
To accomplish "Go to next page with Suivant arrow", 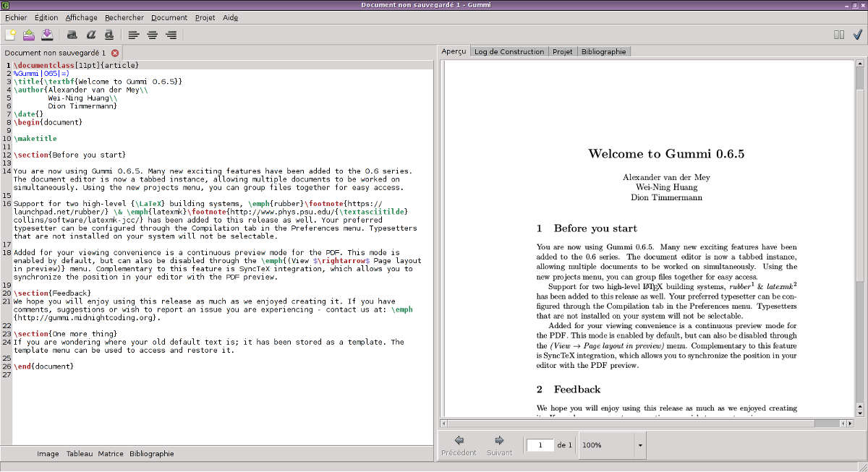I will click(499, 445).
